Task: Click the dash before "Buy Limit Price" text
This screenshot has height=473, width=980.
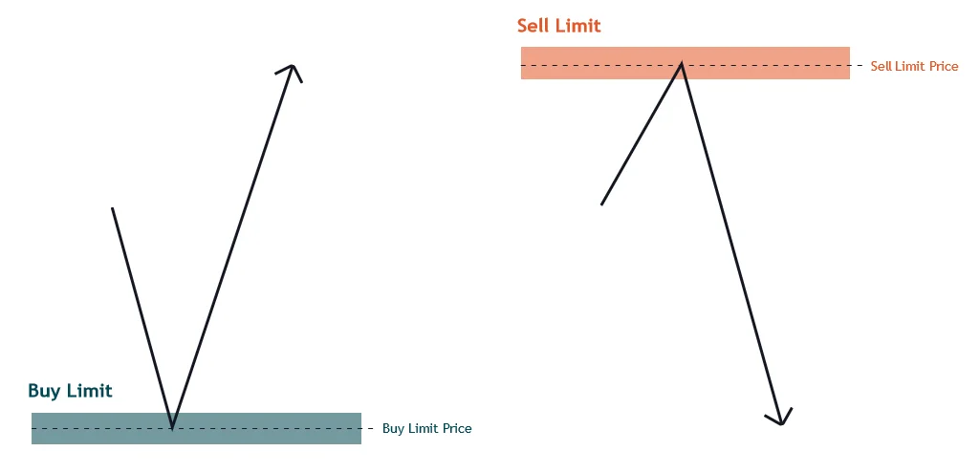Action: tap(370, 429)
